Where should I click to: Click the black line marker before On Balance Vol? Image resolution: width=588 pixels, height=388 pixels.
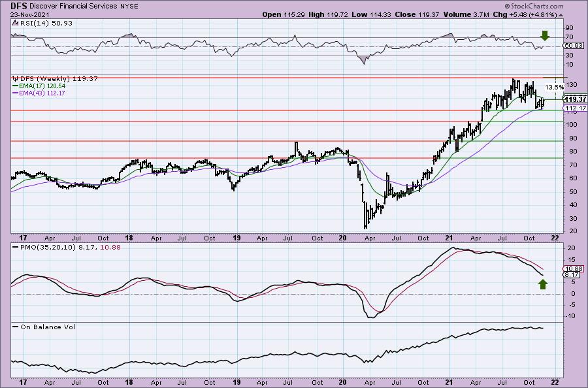pyautogui.click(x=15, y=327)
